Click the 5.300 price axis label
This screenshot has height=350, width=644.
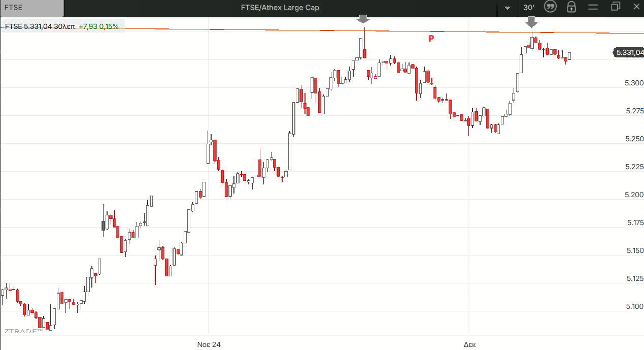(634, 83)
